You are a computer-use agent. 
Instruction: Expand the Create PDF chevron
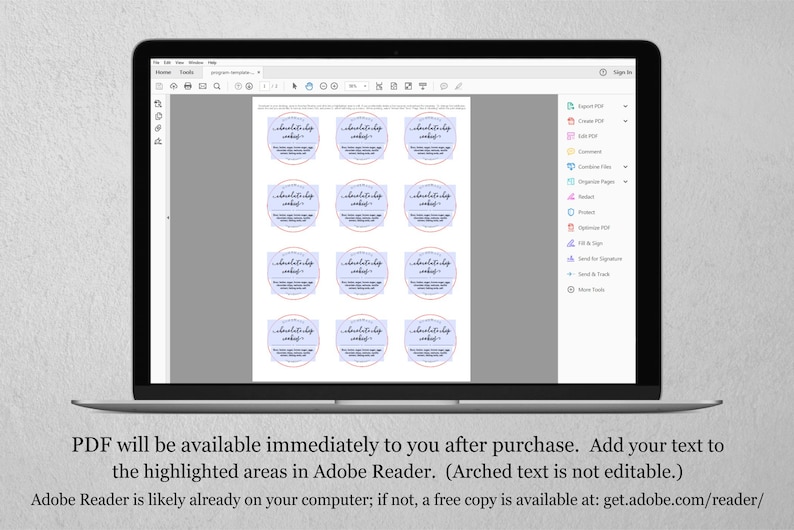625,121
